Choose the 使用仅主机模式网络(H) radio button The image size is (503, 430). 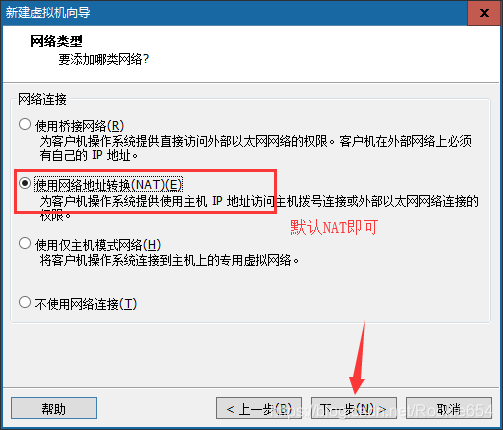(x=25, y=243)
